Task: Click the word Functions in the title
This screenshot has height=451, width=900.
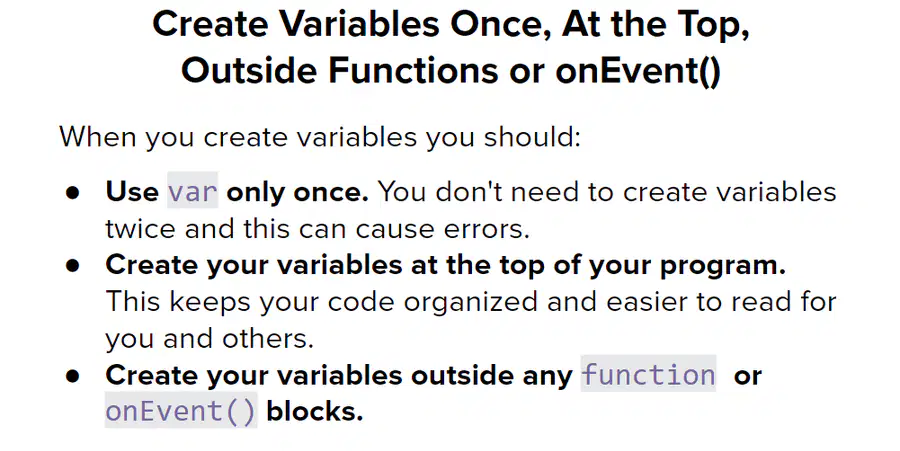Action: pyautogui.click(x=413, y=71)
